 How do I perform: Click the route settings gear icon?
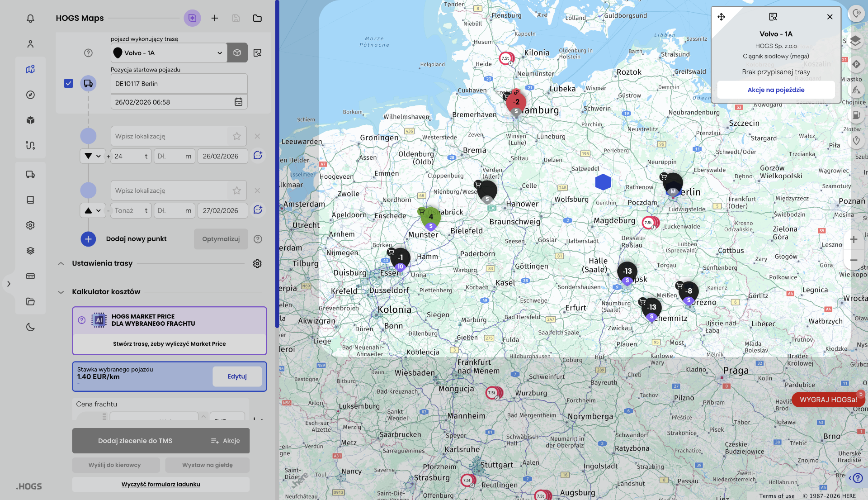point(257,263)
